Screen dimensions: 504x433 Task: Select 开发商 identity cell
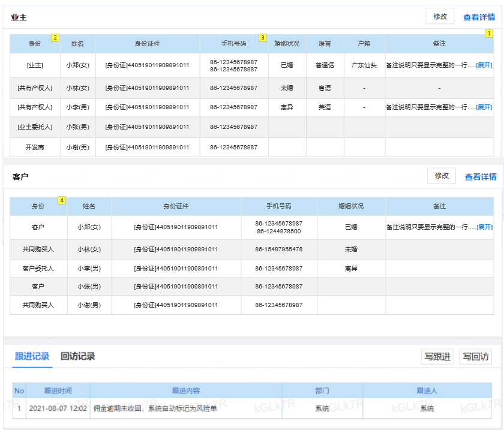click(x=35, y=148)
